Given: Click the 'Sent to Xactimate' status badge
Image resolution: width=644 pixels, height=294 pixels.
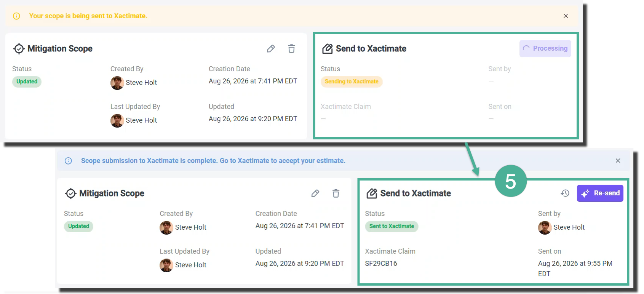Looking at the screenshot, I should 392,226.
